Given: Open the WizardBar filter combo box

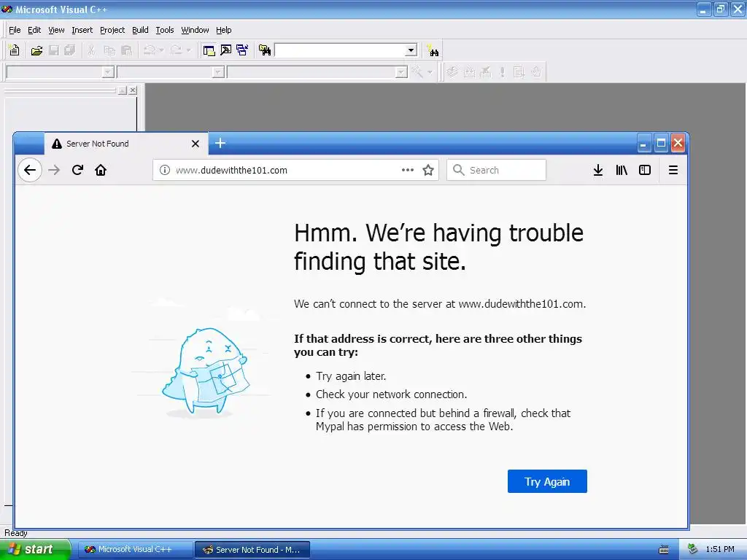Looking at the screenshot, I should (171, 72).
